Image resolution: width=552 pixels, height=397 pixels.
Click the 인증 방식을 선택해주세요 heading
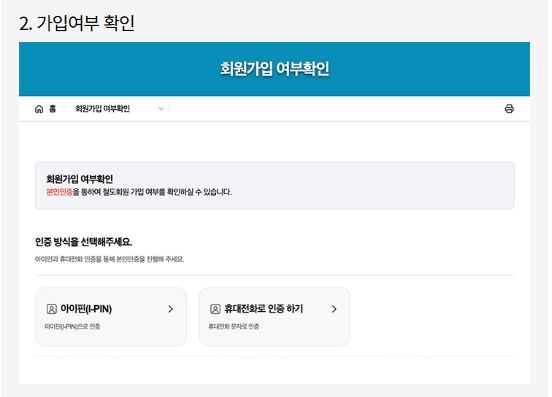pyautogui.click(x=83, y=242)
